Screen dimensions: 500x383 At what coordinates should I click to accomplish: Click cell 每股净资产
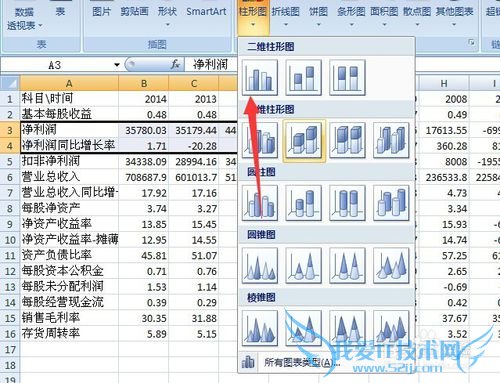coord(69,208)
